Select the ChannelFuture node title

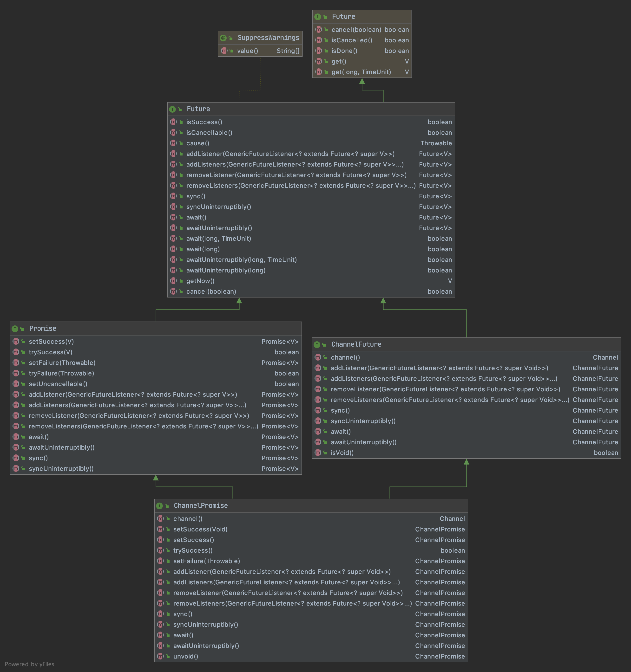point(356,344)
